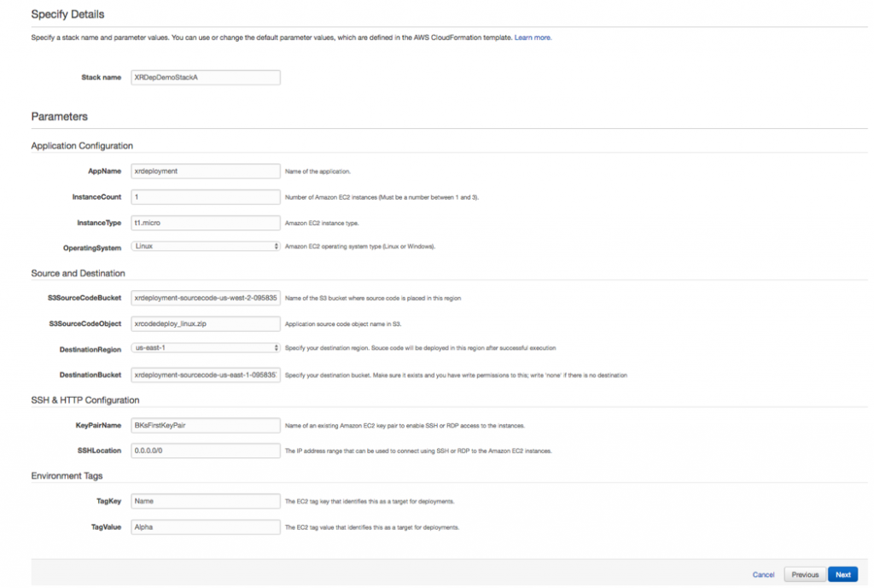Image resolution: width=874 pixels, height=588 pixels.
Task: Click the 'Name of the application.' description
Action: click(318, 172)
